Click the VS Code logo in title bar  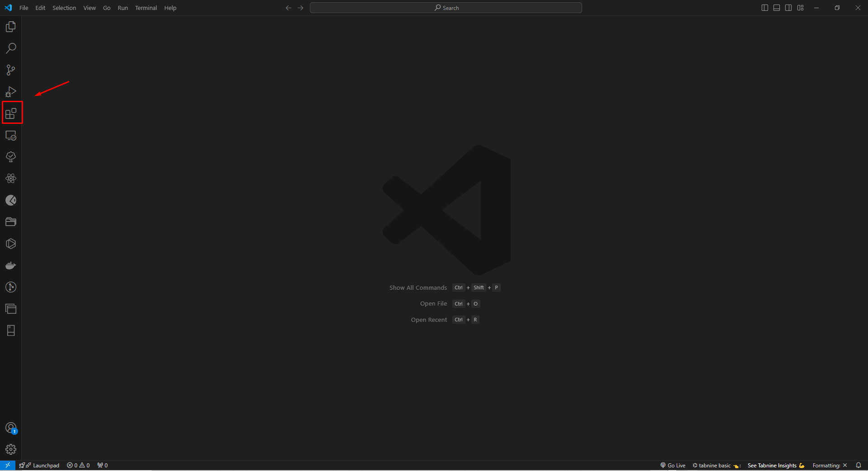coord(8,8)
